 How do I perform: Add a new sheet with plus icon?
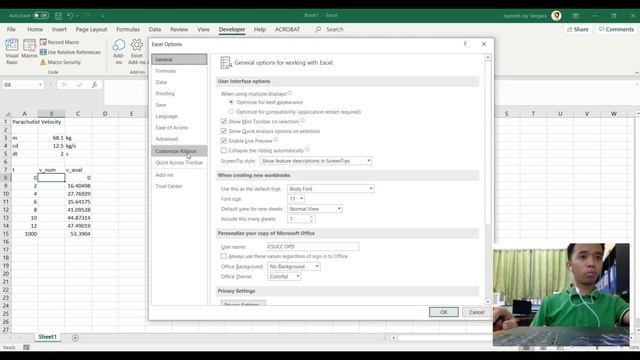click(75, 338)
